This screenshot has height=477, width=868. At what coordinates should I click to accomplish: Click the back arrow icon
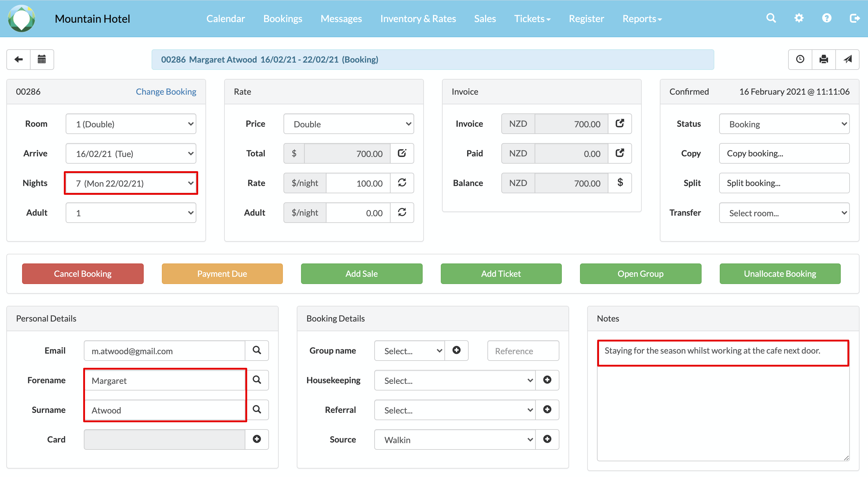click(18, 60)
